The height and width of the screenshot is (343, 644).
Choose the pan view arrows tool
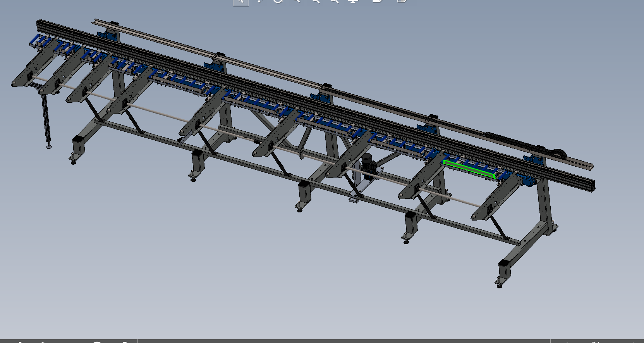coord(259,1)
